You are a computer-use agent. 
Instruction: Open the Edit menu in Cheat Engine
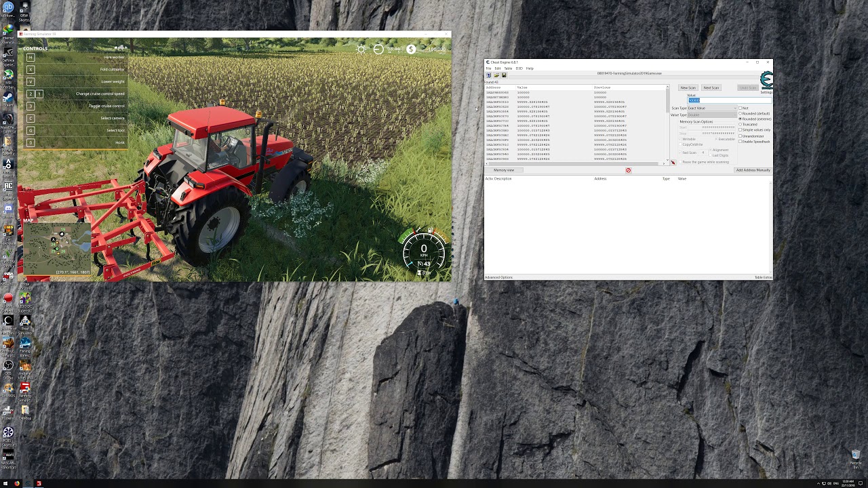pyautogui.click(x=498, y=68)
